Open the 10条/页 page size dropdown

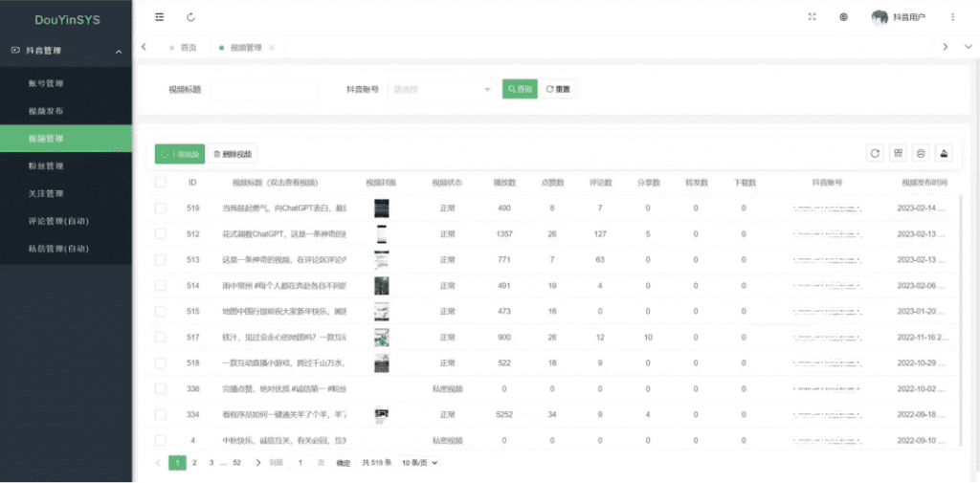(x=420, y=463)
